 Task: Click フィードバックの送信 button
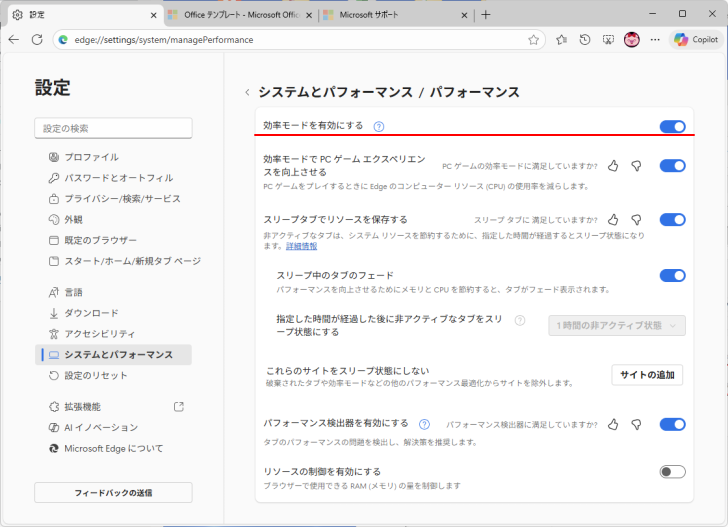click(113, 493)
